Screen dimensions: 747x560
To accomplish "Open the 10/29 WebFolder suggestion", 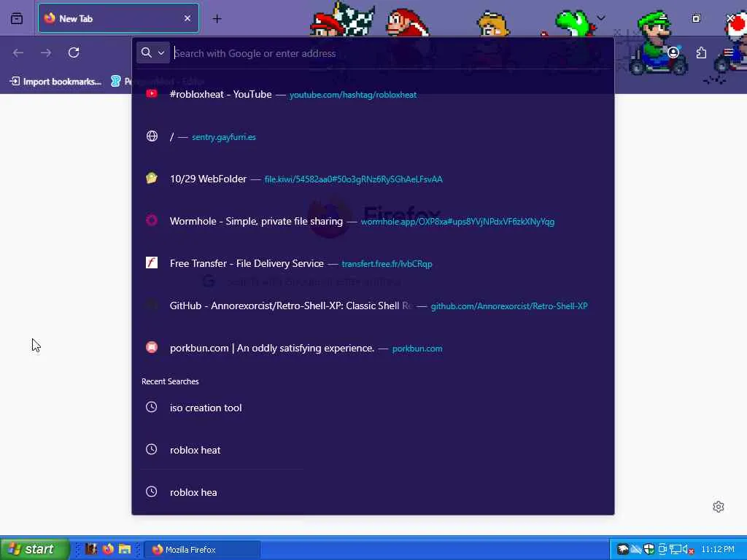I will (x=373, y=179).
